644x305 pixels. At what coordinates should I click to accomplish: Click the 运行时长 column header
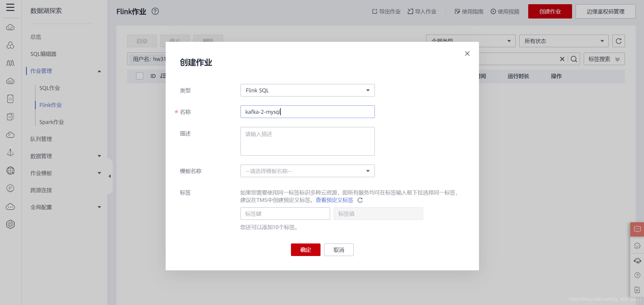click(x=518, y=76)
